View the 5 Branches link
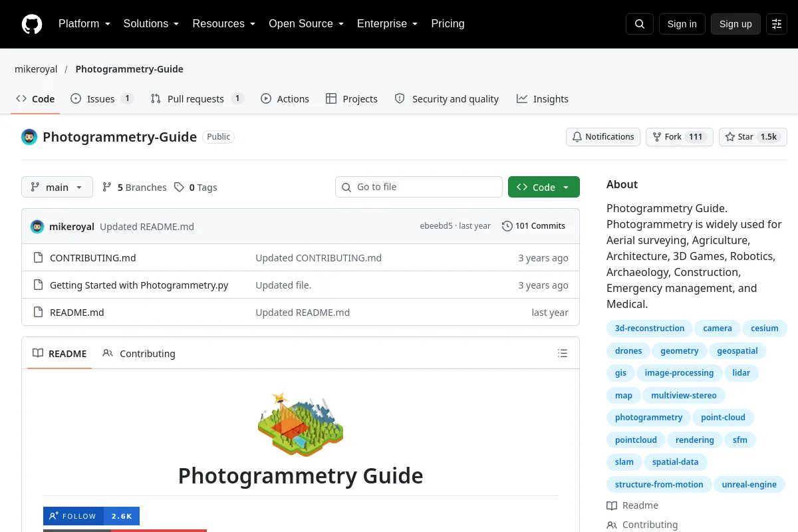Image resolution: width=798 pixels, height=532 pixels. 134,188
